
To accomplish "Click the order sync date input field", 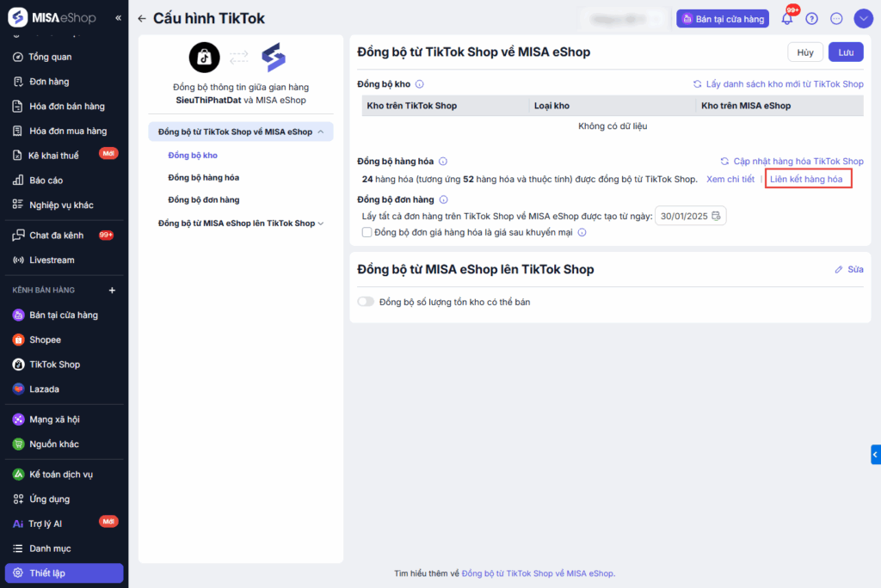I will [x=684, y=216].
